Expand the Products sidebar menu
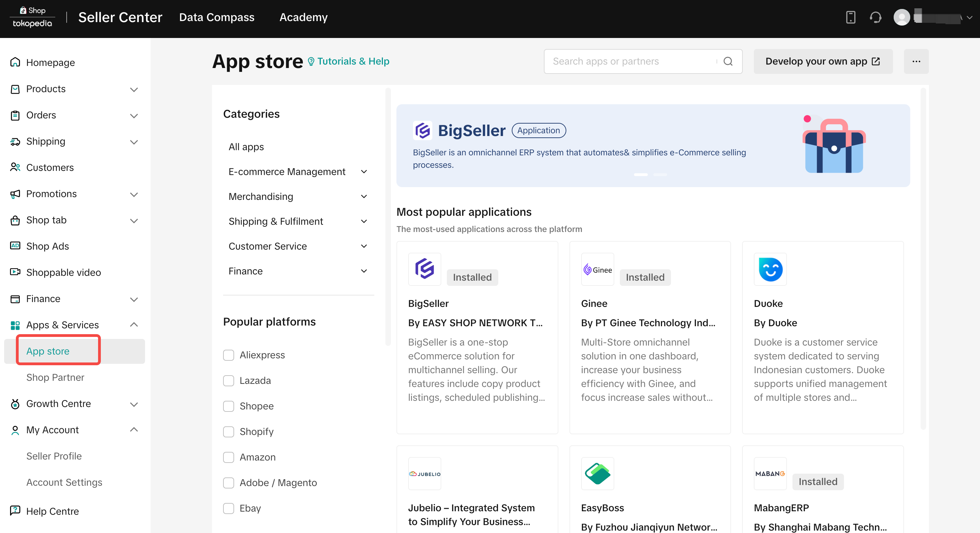The width and height of the screenshot is (980, 533). coord(74,89)
